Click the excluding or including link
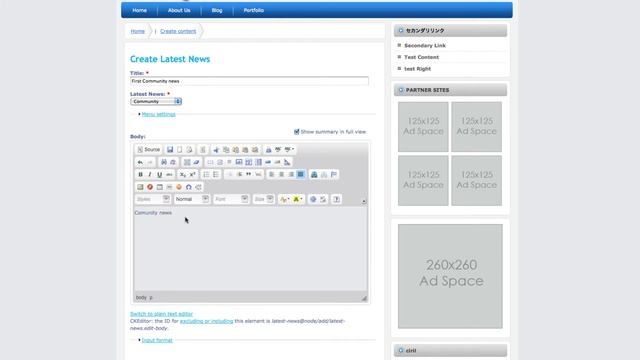Screen dimensions: 640x360 point(207,321)
